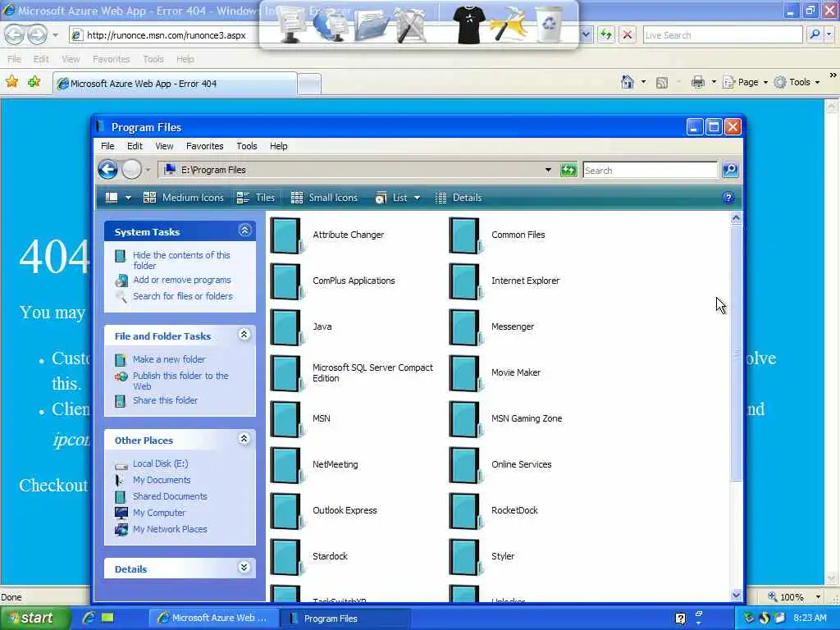Open the E:\Program Files address dropdown arrow
This screenshot has width=840, height=630.
coord(548,170)
